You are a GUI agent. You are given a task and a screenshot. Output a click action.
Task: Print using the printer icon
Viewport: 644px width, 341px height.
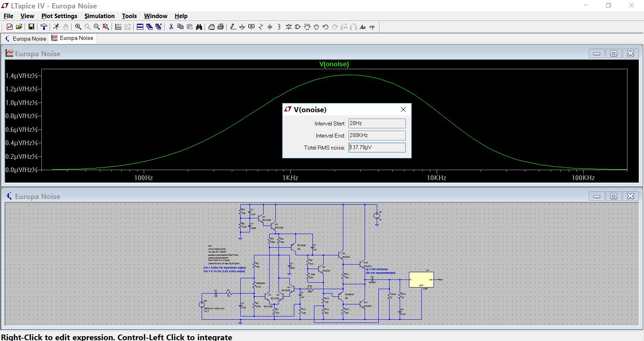(221, 27)
